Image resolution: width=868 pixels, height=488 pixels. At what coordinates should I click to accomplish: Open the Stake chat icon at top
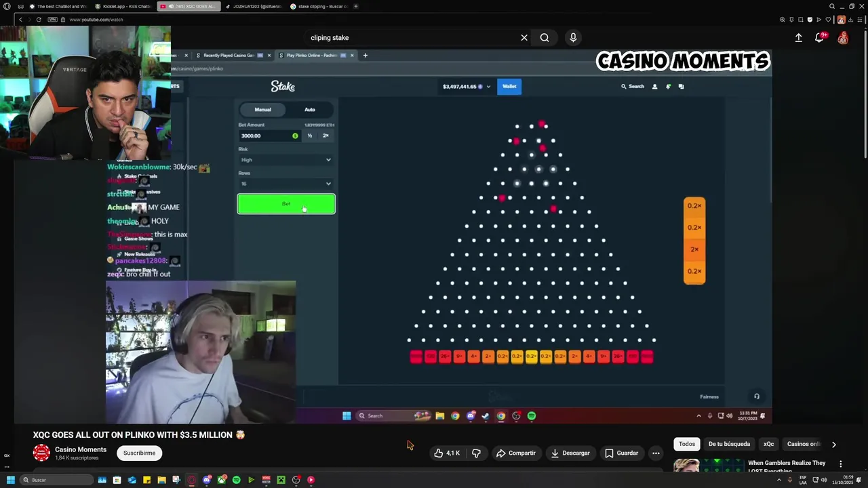(x=682, y=87)
